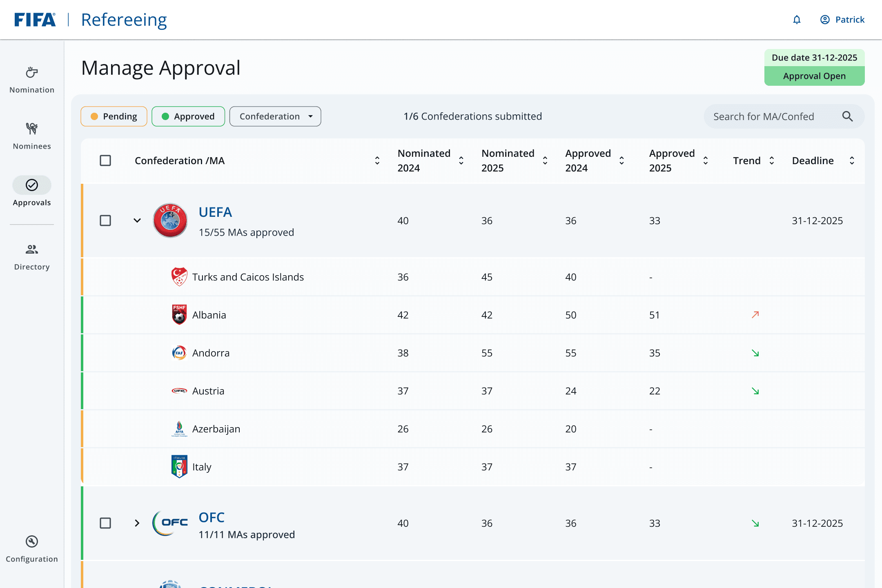Click the Albania federation crest
This screenshot has width=882, height=588.
[x=179, y=315]
